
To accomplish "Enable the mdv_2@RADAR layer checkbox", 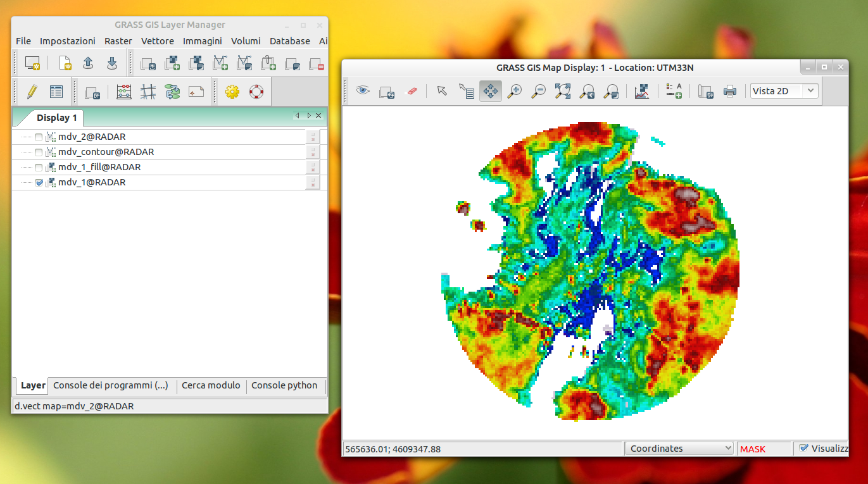I will pyautogui.click(x=39, y=137).
